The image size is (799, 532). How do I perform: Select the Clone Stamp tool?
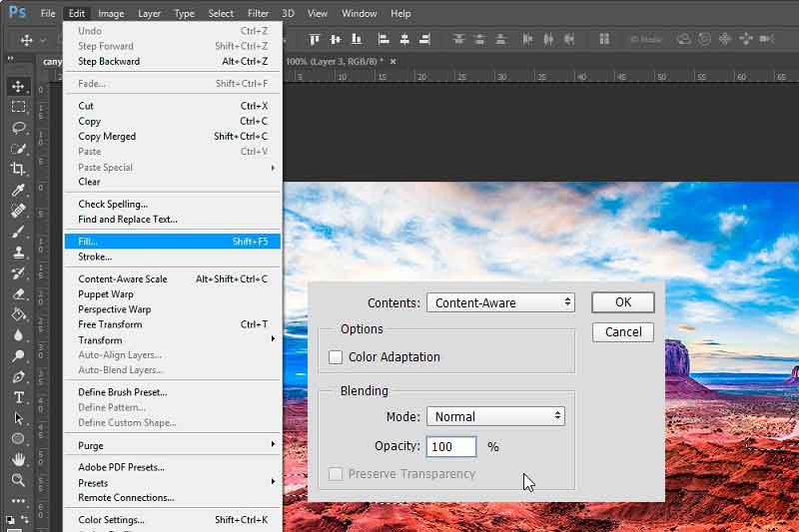19,252
